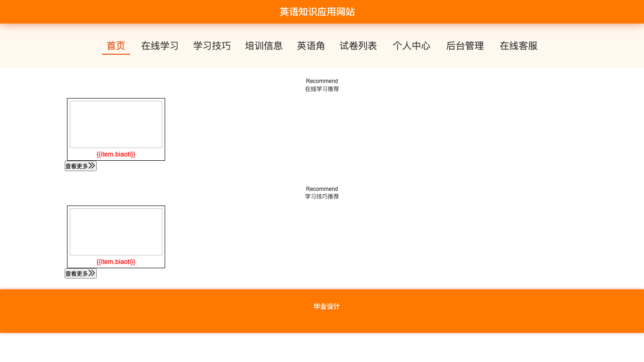Switch to the 英语角 section
The height and width of the screenshot is (362, 644).
click(x=311, y=46)
